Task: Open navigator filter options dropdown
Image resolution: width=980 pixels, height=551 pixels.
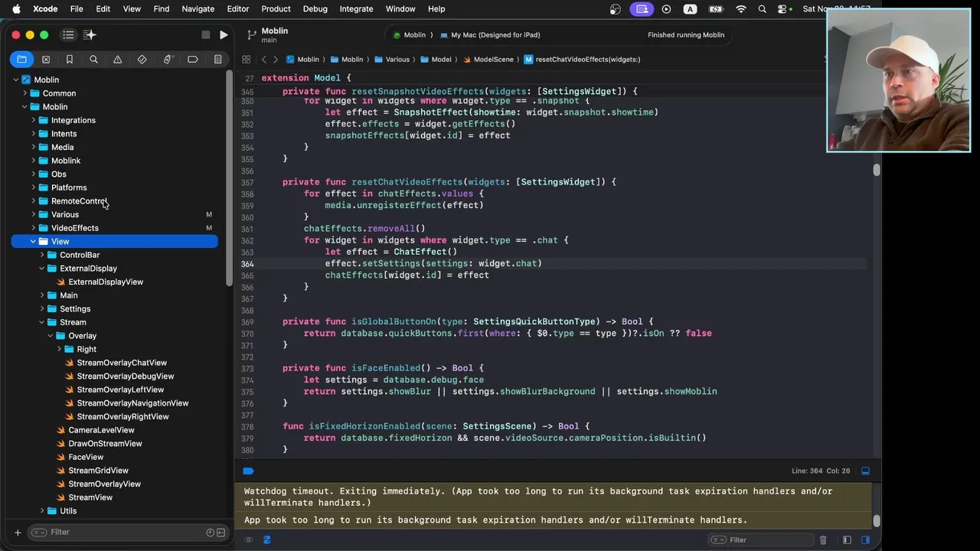Action: pyautogui.click(x=39, y=533)
